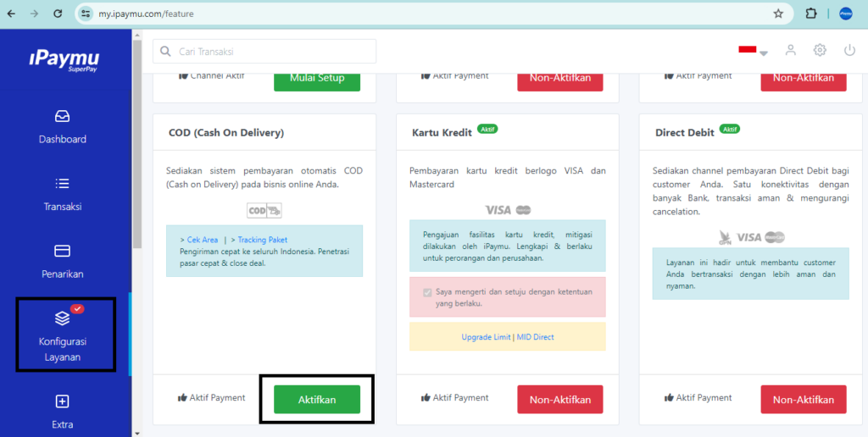Open the Tracking Paket link
868x437 pixels.
(262, 241)
